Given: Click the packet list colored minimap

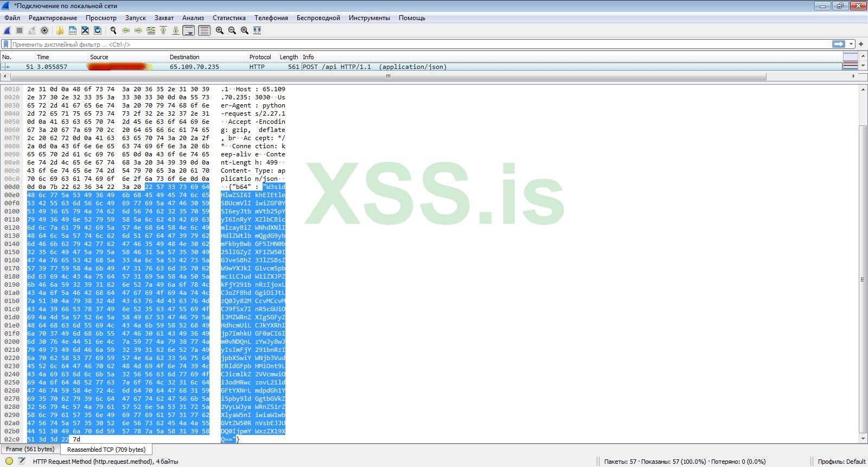Looking at the screenshot, I should pyautogui.click(x=851, y=61).
